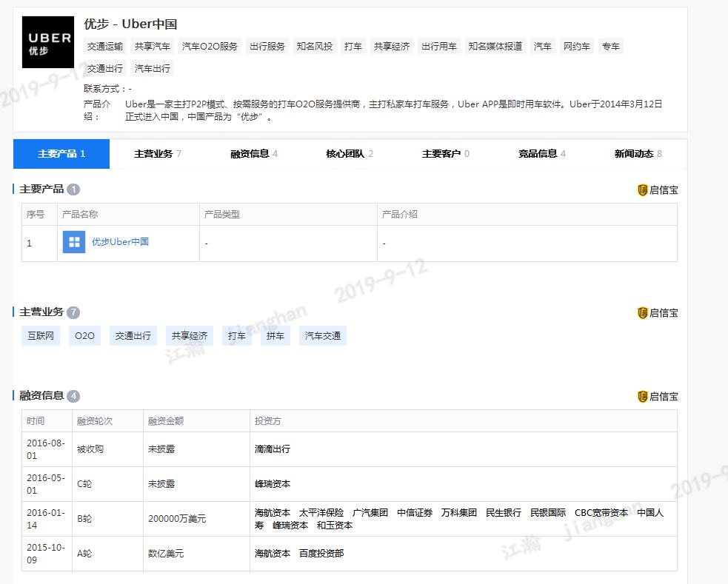Select the 出行服务 tag
Viewport: 728px width, 584px height.
tap(267, 47)
